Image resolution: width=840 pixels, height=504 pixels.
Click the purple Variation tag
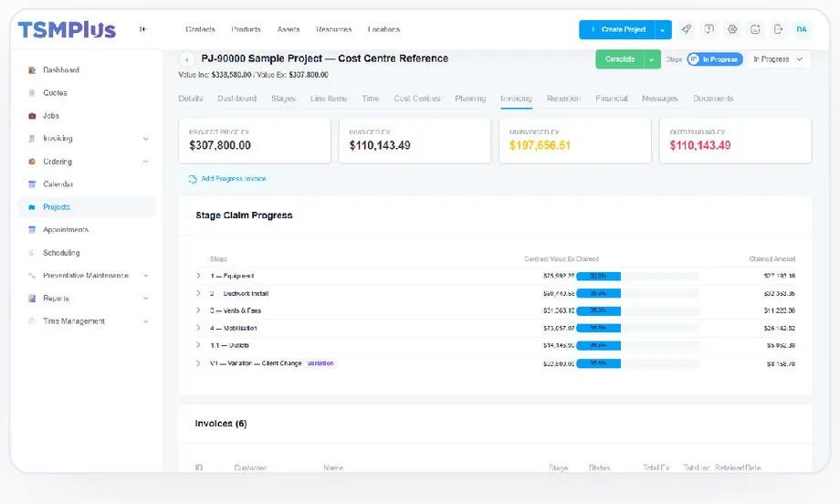coord(320,363)
